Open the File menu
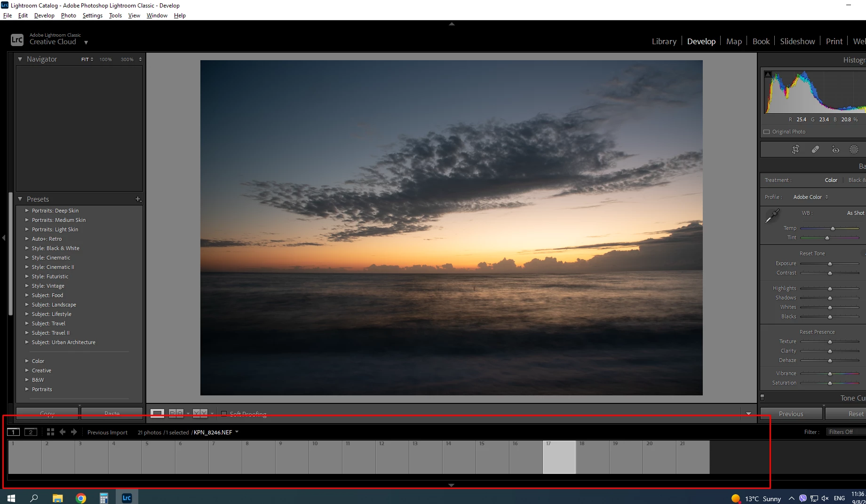The image size is (866, 504). (x=8, y=16)
